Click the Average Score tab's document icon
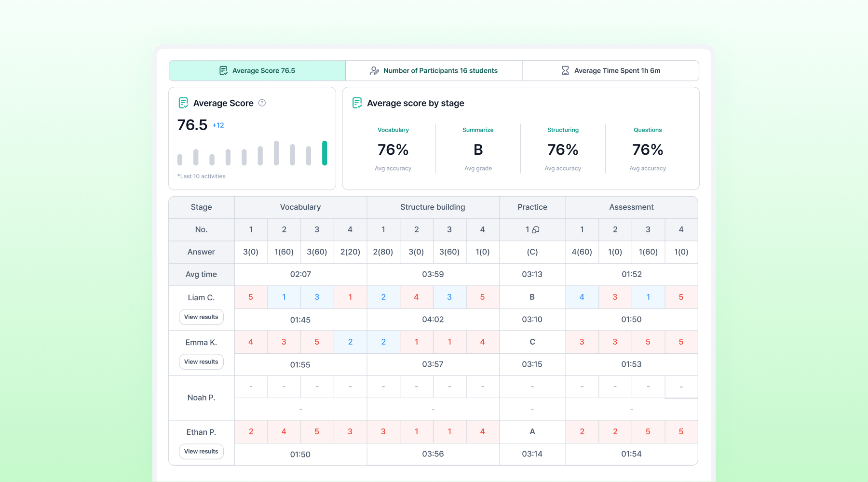868x482 pixels. click(x=223, y=71)
